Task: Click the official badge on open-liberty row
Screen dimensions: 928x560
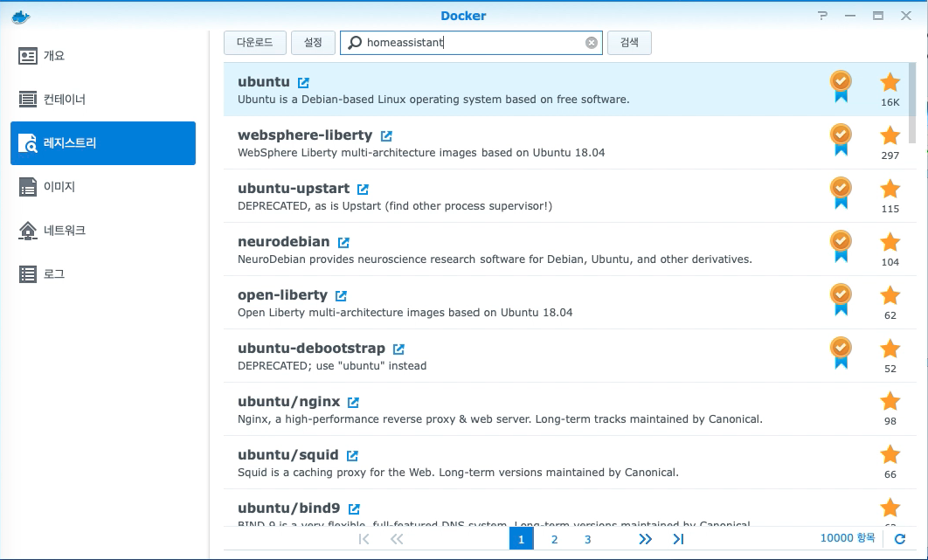Action: 841,300
